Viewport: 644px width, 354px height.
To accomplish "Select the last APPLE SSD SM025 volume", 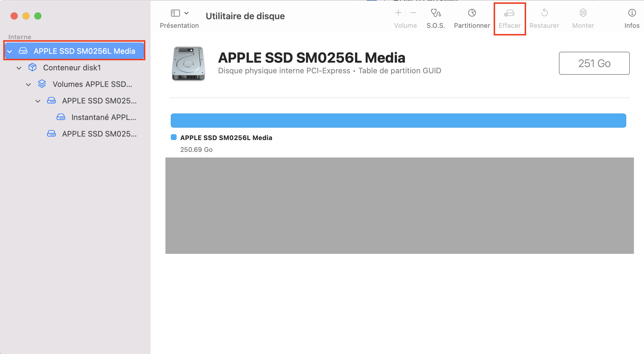I will (99, 134).
